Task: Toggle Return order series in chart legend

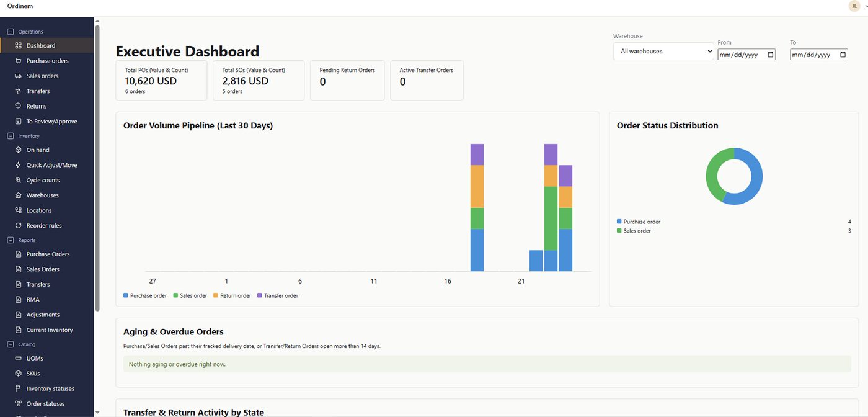Action: click(x=232, y=296)
